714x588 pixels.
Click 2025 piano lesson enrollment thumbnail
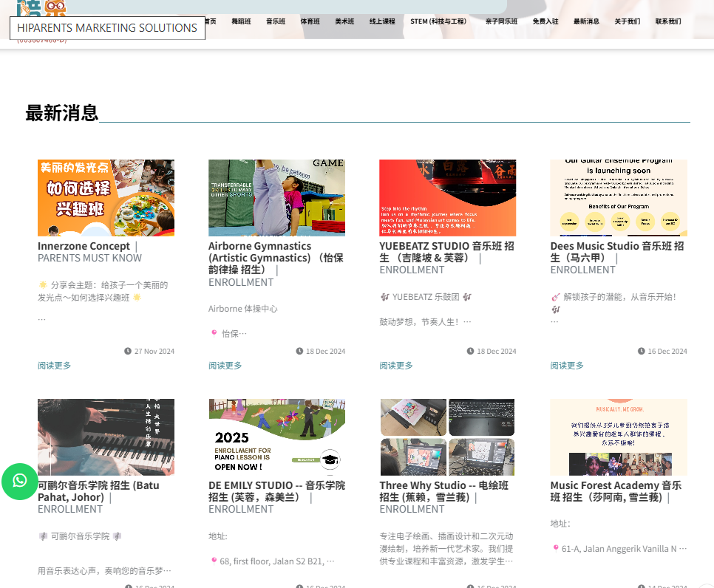pyautogui.click(x=277, y=437)
